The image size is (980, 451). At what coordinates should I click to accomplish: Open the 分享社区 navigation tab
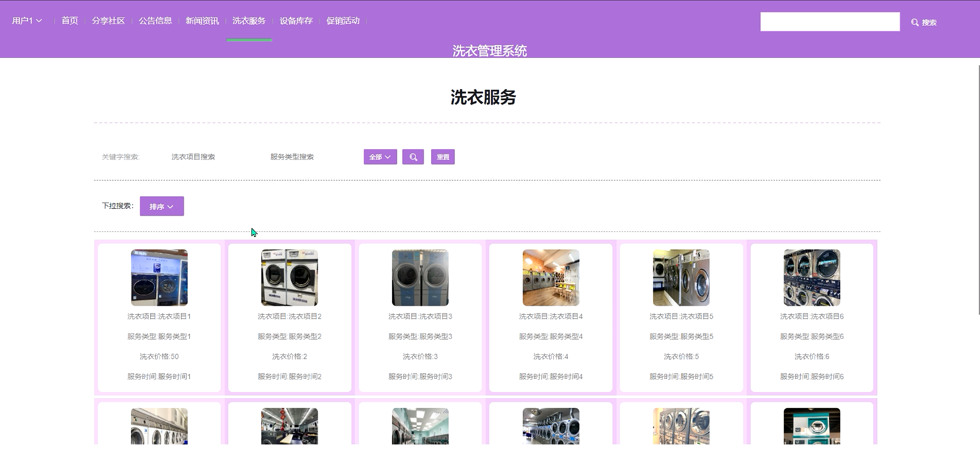click(108, 20)
